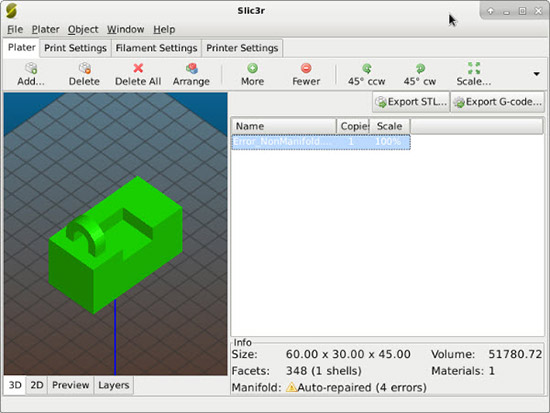The height and width of the screenshot is (413, 550).
Task: Select the 3D view tab
Action: coord(15,385)
